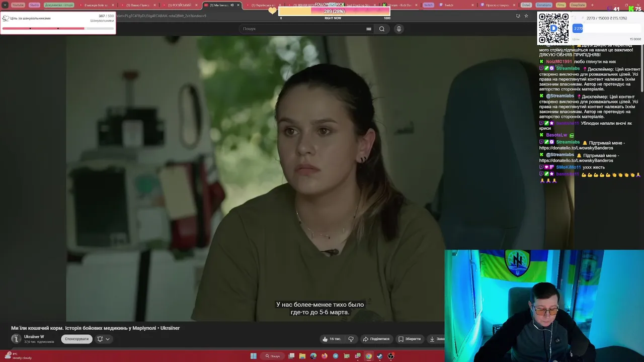Close the active 'Ми їли' tab
The image size is (644, 362).
(x=238, y=5)
